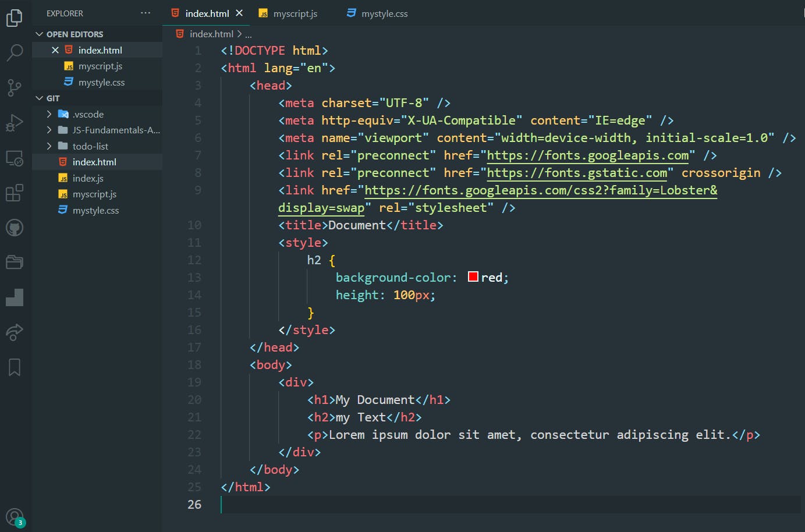The width and height of the screenshot is (805, 532).
Task: Close index.html in Open Editors list
Action: (x=55, y=50)
